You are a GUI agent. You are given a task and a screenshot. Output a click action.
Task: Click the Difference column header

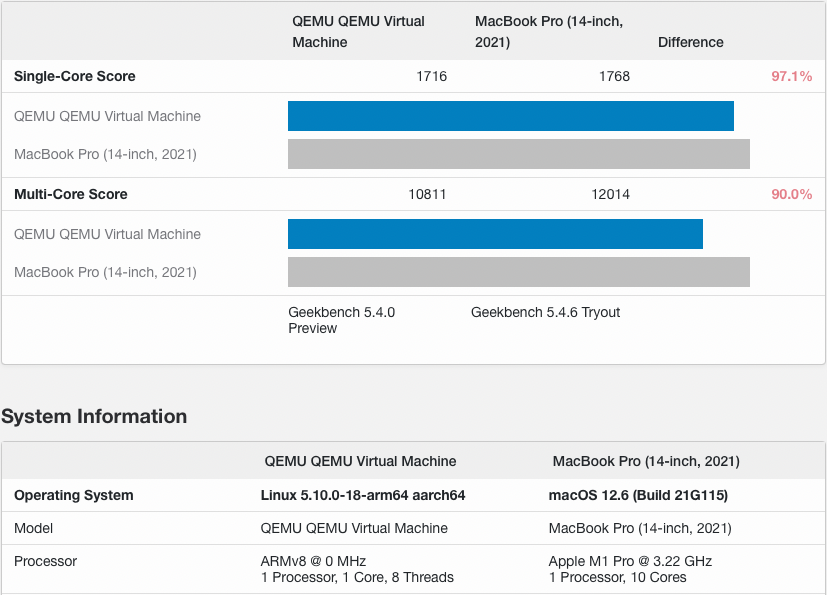point(690,42)
